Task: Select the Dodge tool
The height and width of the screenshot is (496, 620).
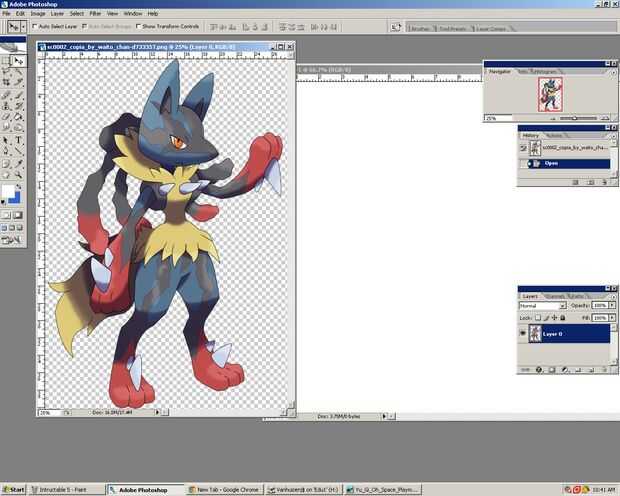Action: 19,127
